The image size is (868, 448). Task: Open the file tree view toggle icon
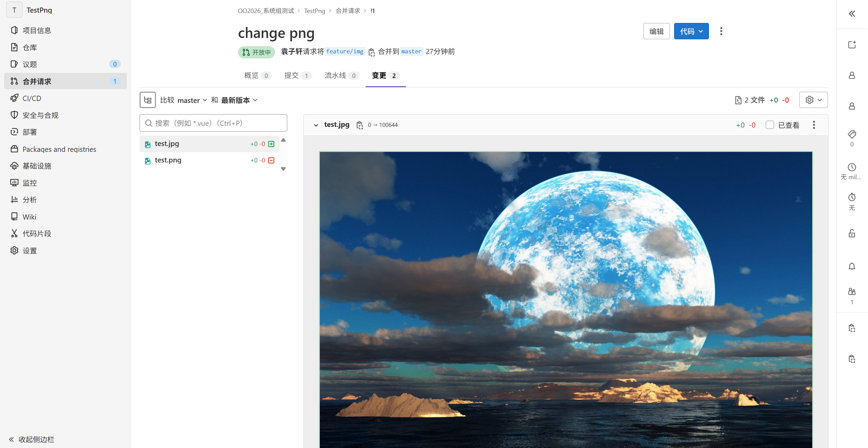coord(147,100)
